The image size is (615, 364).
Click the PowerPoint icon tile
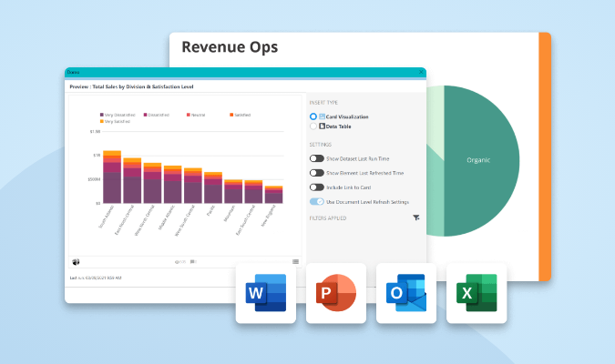[x=336, y=293]
